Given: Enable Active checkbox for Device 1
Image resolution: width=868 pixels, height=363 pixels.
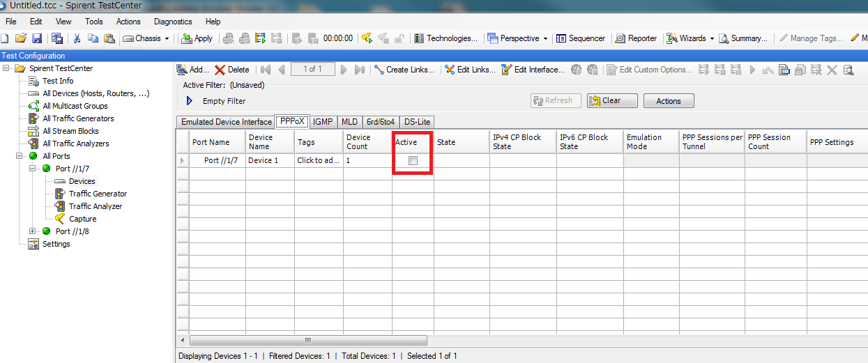Looking at the screenshot, I should pos(413,161).
